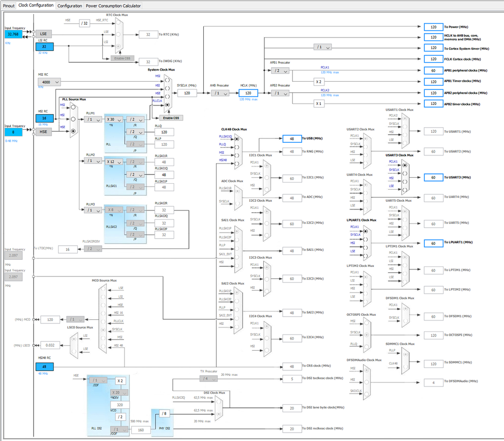Select PLLCLK on System Clock Mux
504x441 pixels.
[x=167, y=105]
